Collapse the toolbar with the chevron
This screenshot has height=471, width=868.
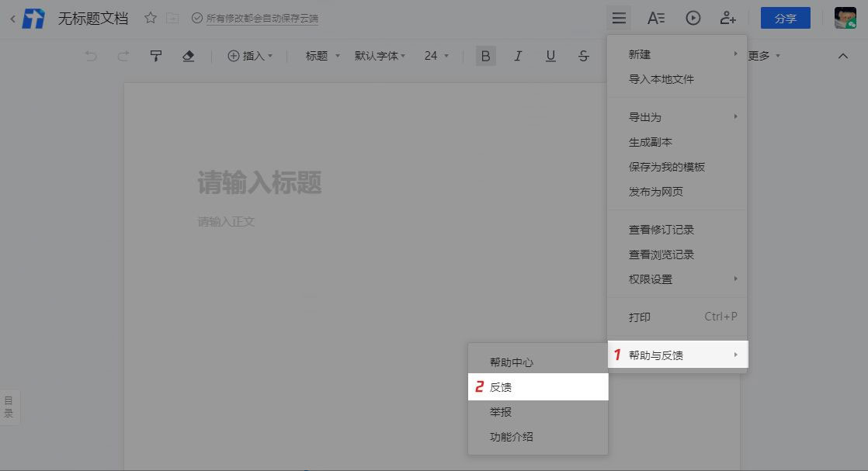842,55
